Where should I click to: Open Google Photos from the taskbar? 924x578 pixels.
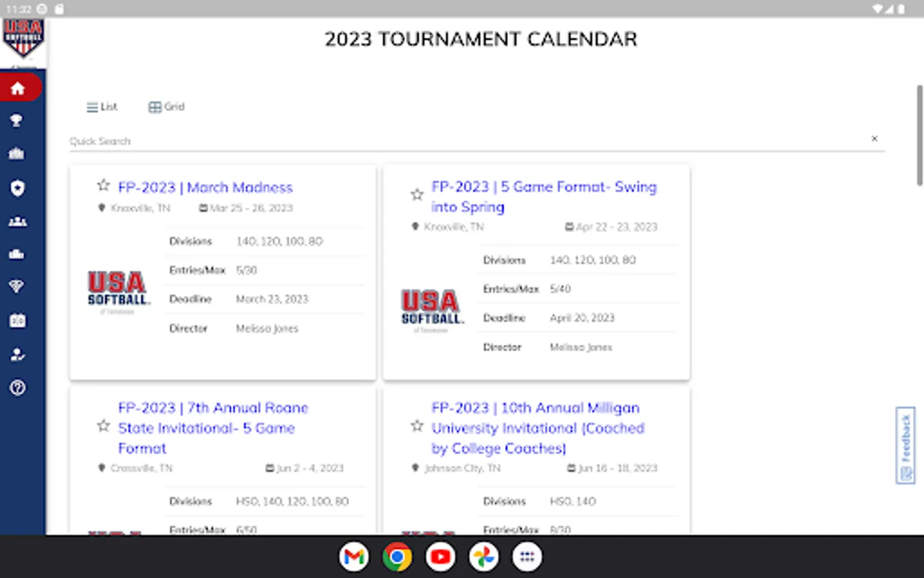[x=484, y=557]
